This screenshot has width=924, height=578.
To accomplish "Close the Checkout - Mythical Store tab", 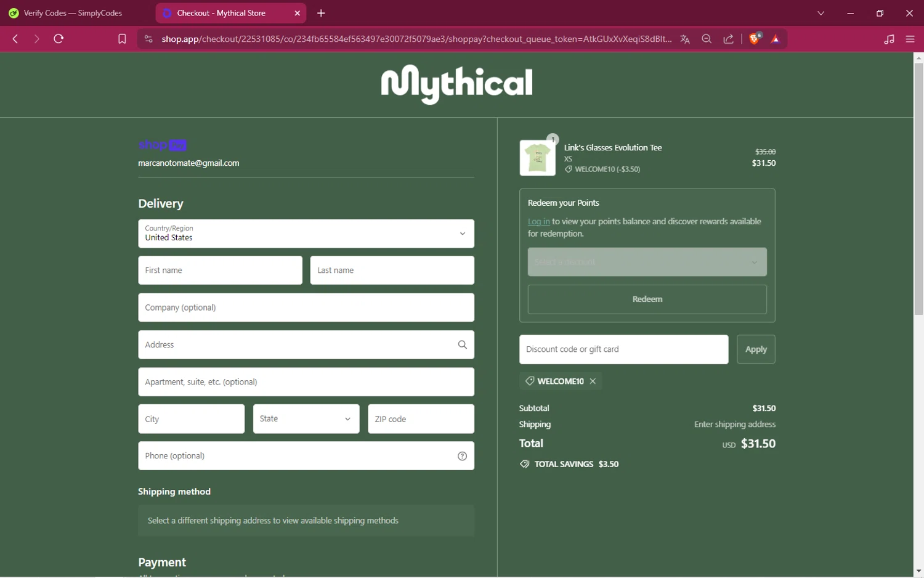I will click(x=298, y=13).
